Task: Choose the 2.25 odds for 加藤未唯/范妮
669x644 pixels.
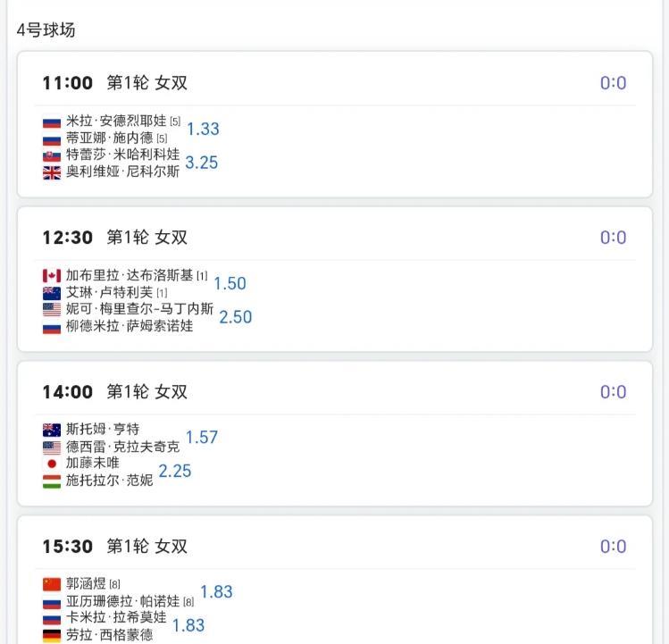Action: (175, 471)
